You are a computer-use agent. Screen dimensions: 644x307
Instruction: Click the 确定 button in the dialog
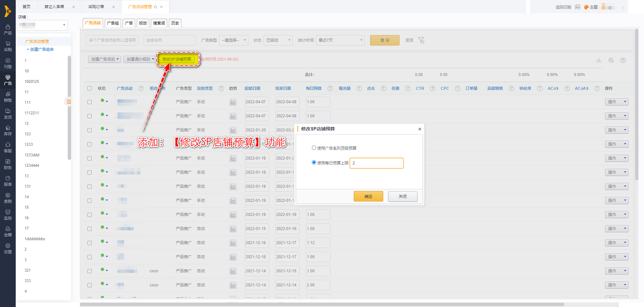pyautogui.click(x=368, y=196)
